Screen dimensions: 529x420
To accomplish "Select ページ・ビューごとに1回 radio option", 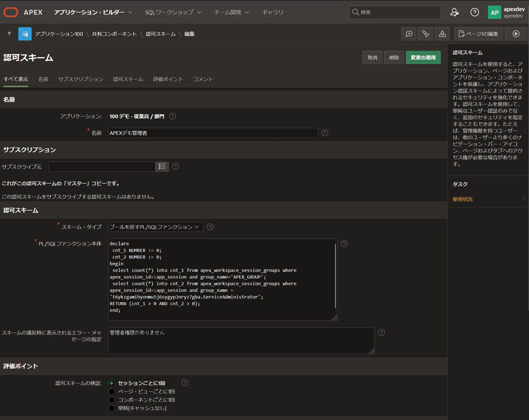I will (112, 391).
